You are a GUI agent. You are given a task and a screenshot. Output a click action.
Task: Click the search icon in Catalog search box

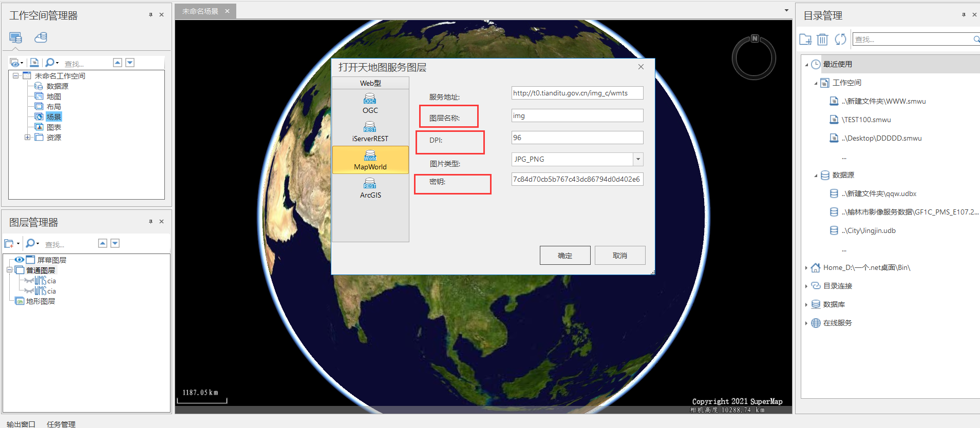pos(976,39)
